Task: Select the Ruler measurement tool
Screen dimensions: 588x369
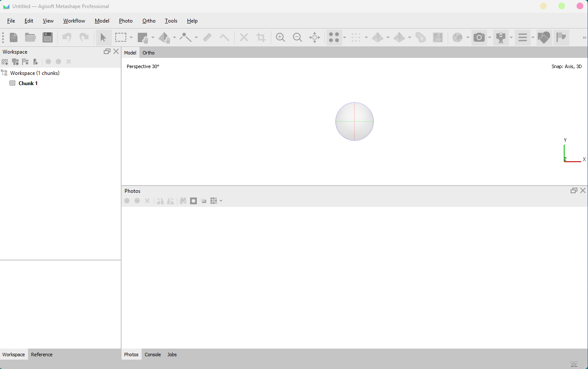Action: click(207, 37)
